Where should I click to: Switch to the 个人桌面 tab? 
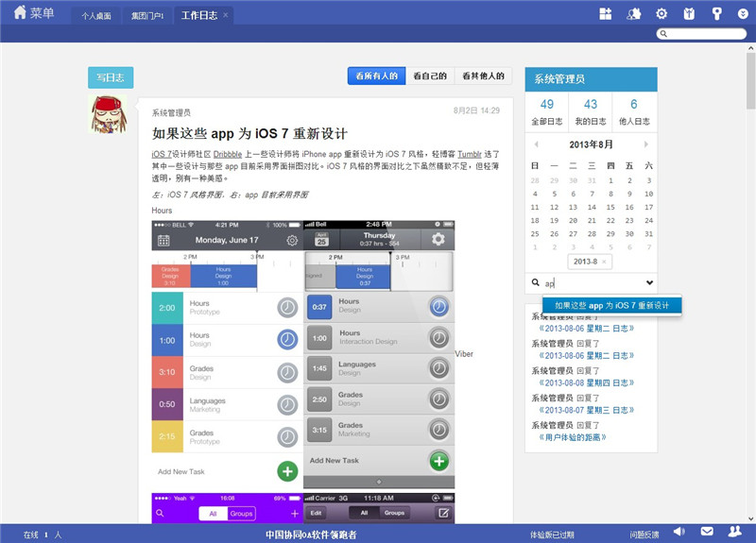coord(96,15)
